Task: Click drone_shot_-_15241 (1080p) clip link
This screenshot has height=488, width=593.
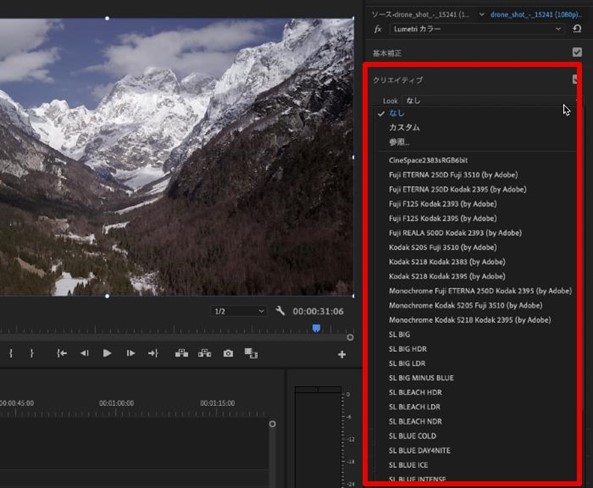Action: tap(536, 14)
